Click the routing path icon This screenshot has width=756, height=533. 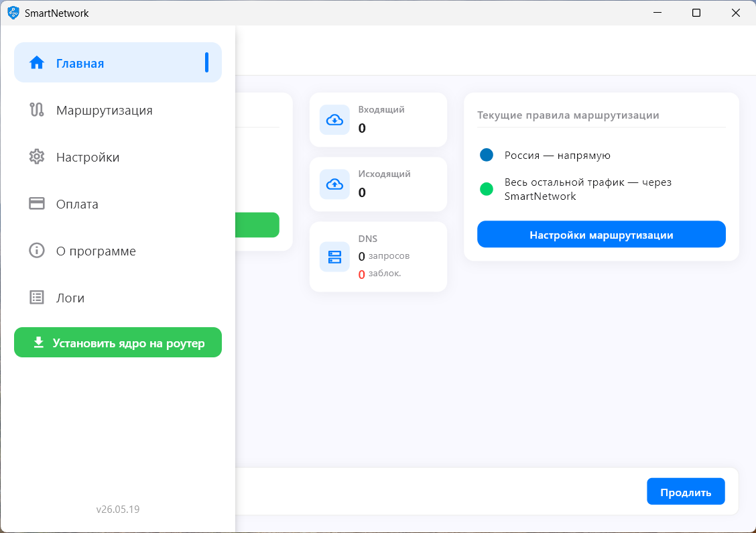click(x=37, y=110)
